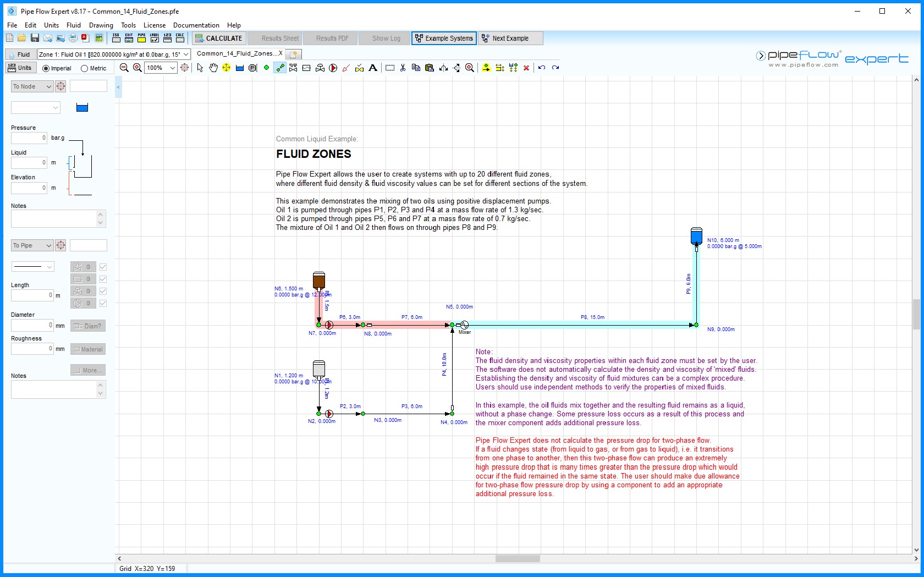924x577 pixels.
Task: Open the pipe line style dropdown
Action: pos(32,267)
